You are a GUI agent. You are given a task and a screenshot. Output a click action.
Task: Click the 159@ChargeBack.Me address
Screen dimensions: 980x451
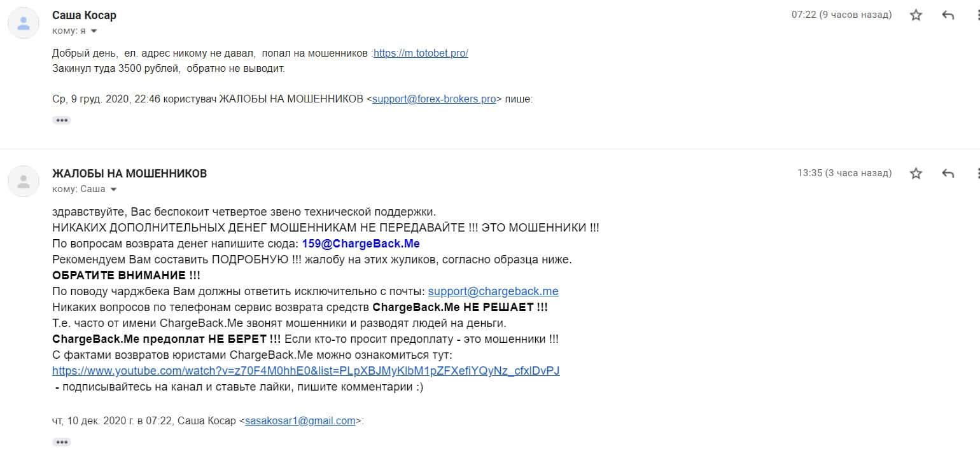tap(361, 244)
